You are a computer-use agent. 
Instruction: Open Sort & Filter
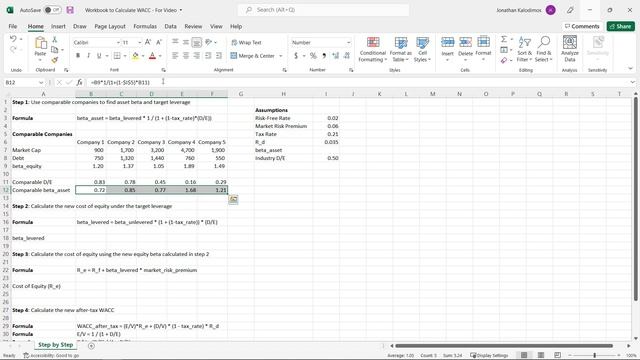click(524, 49)
